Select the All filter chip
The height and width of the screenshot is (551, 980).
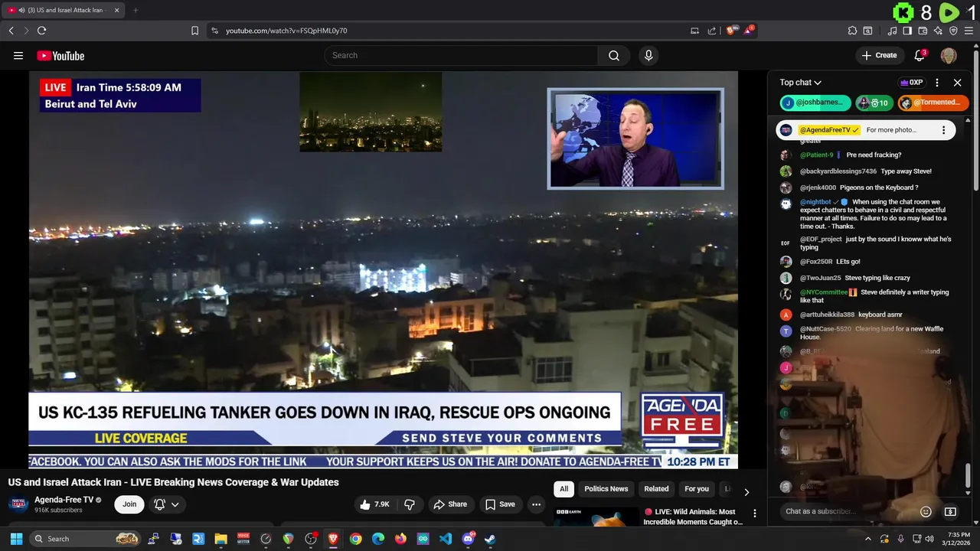563,489
